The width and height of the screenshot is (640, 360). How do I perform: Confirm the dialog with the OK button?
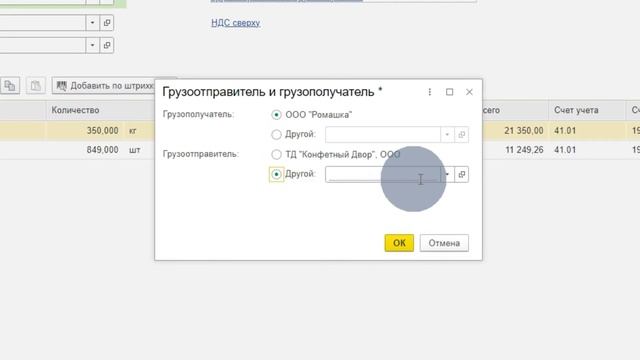(x=399, y=243)
